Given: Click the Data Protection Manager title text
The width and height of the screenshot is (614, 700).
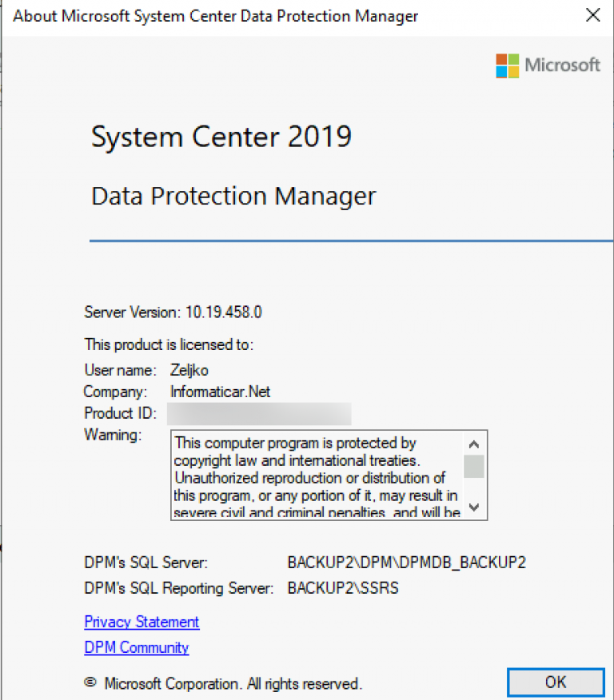Looking at the screenshot, I should coord(233,196).
